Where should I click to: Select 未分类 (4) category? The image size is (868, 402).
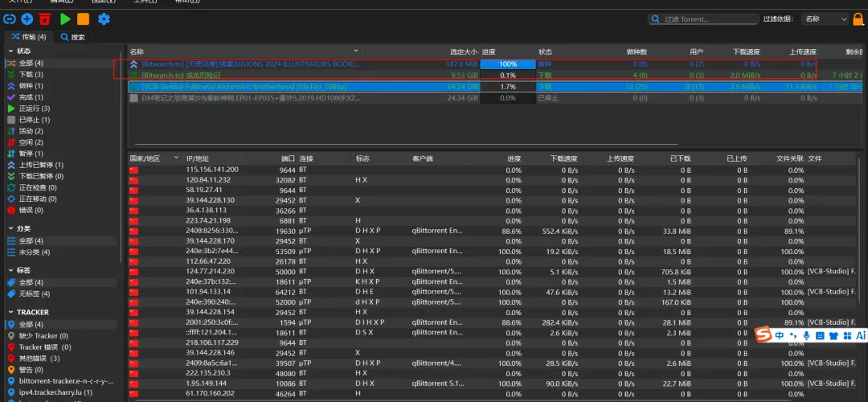click(x=61, y=252)
